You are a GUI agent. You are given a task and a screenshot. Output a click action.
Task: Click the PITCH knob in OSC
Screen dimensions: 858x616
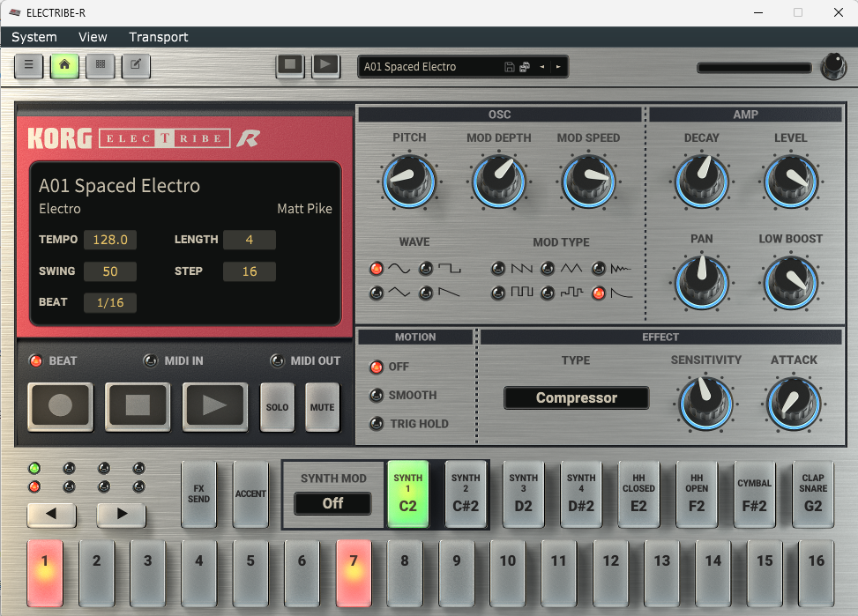pos(409,181)
